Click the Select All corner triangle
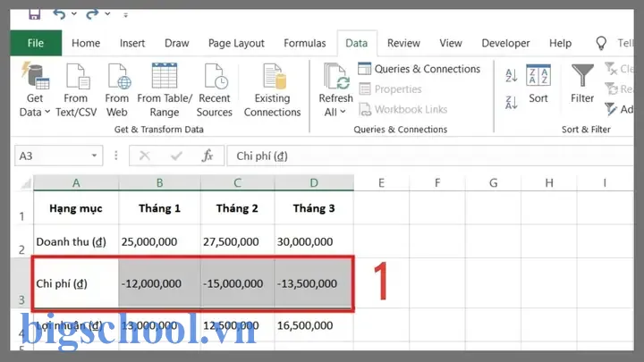The width and height of the screenshot is (644, 362). (25, 183)
